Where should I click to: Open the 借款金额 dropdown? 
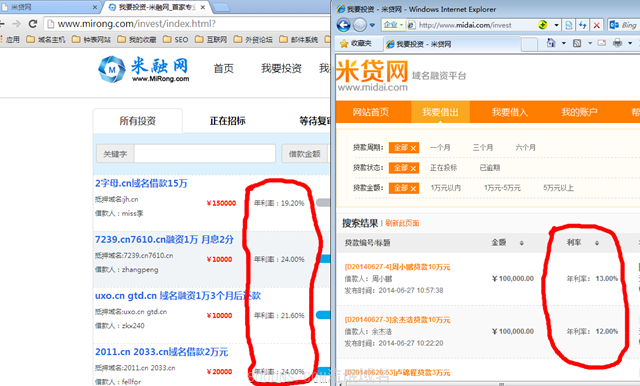(x=304, y=154)
